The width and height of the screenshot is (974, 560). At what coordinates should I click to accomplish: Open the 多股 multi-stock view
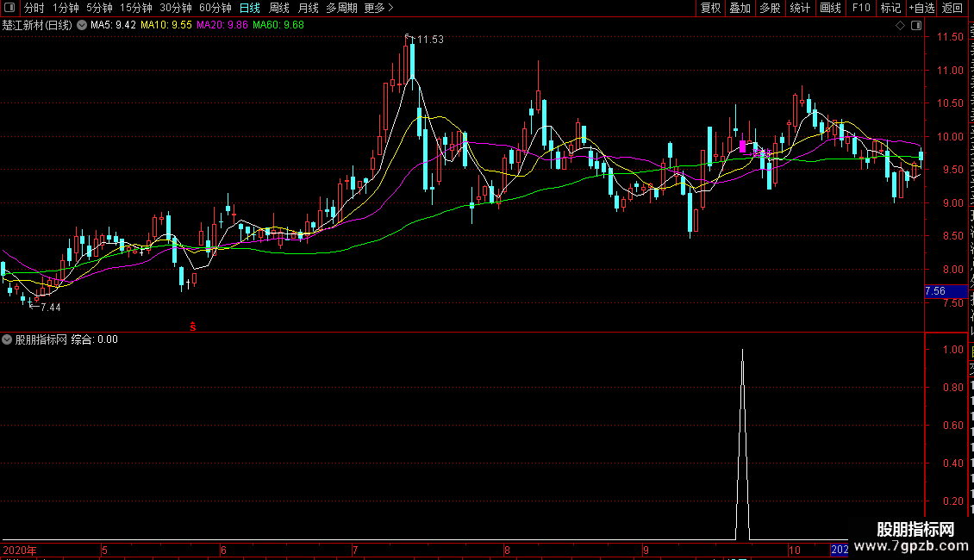[x=770, y=8]
